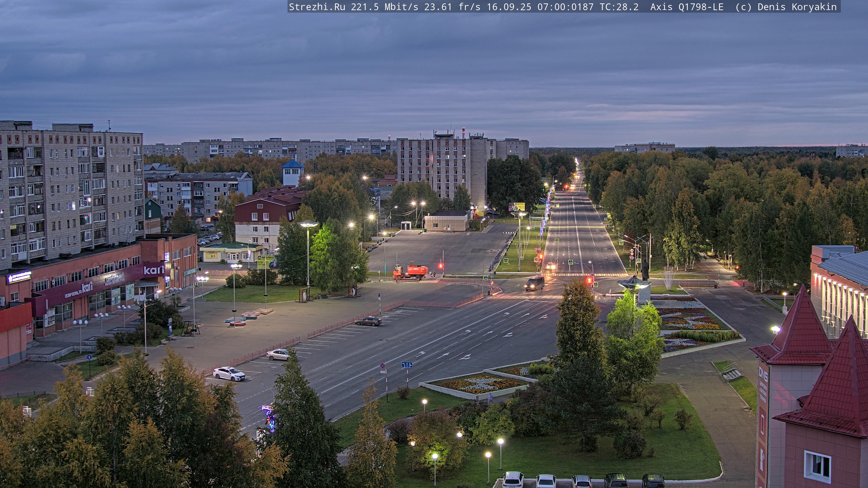Click the Denis Koryakin copyright text
Screen dimensions: 868x488
click(786, 7)
